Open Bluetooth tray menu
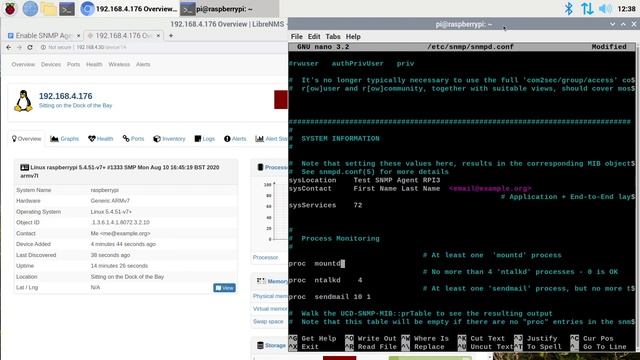 point(569,8)
